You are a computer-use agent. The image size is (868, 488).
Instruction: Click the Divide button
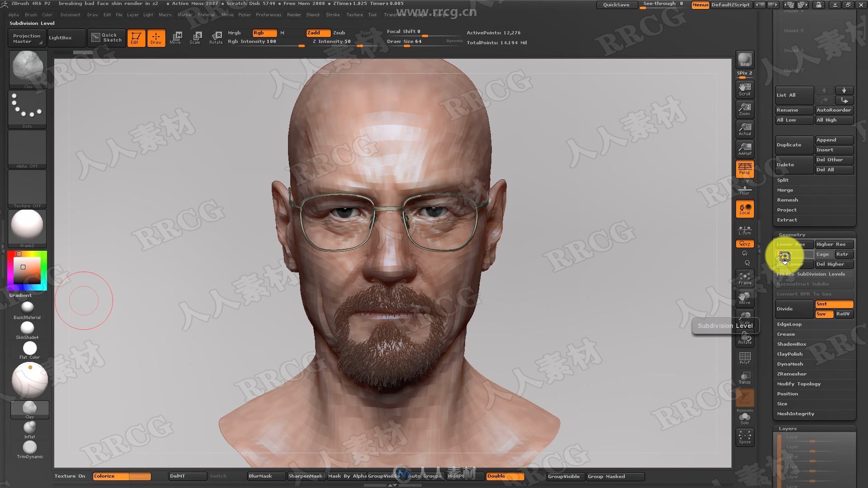tap(794, 309)
